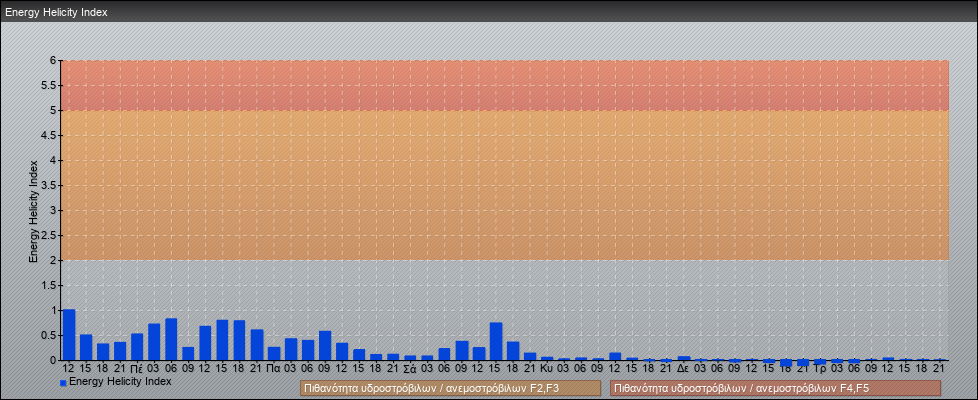Select the Τρ day label on x-axis
This screenshot has width=978, height=400.
820,368
